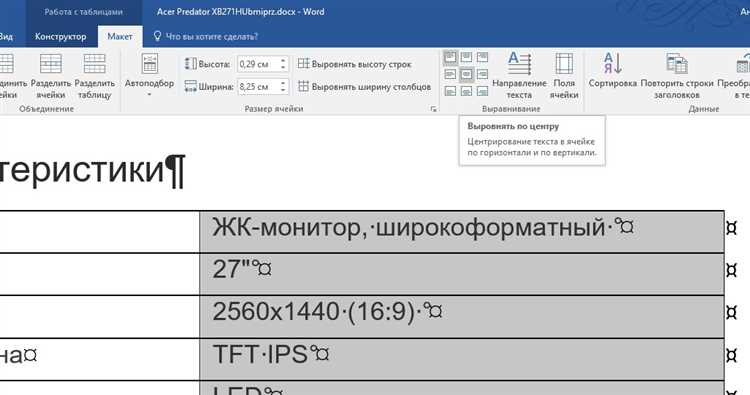Switch to the Вид ribbon tab

pos(7,36)
